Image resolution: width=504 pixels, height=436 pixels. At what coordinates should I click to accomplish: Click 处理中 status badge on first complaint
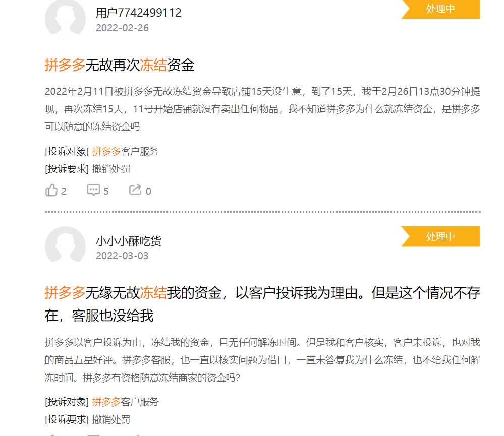[x=440, y=9]
